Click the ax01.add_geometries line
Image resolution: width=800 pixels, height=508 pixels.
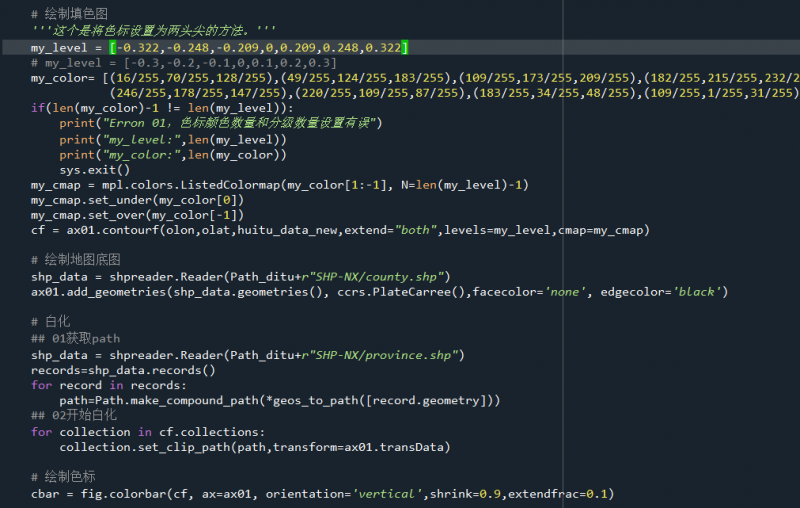380,292
